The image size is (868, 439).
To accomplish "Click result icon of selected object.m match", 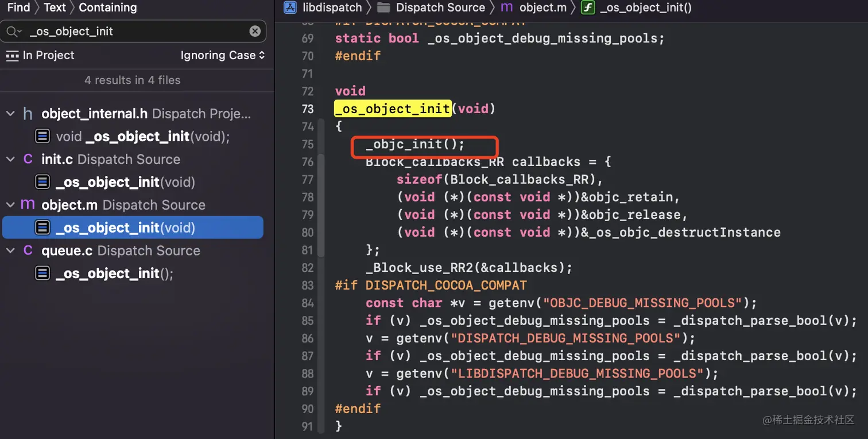I will click(x=42, y=228).
